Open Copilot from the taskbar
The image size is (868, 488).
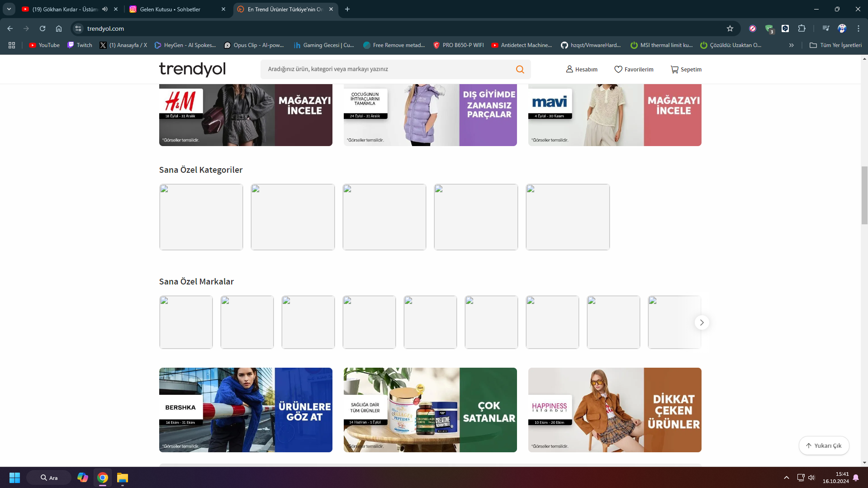(83, 478)
